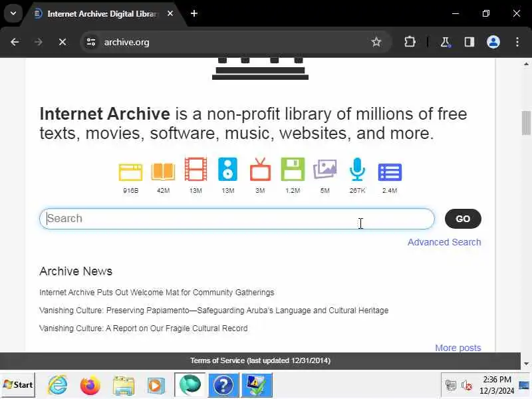Focus the Search input field
The image size is (532, 399).
pos(237,219)
